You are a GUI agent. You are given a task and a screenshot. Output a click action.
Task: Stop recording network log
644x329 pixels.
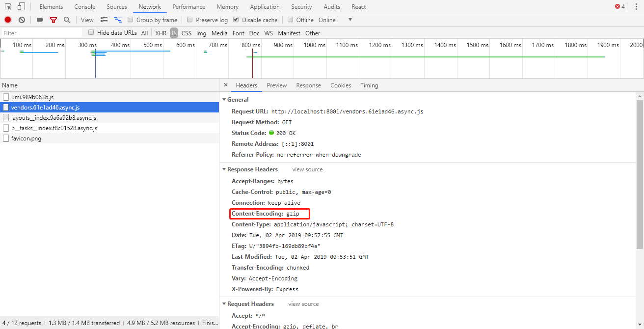click(7, 20)
